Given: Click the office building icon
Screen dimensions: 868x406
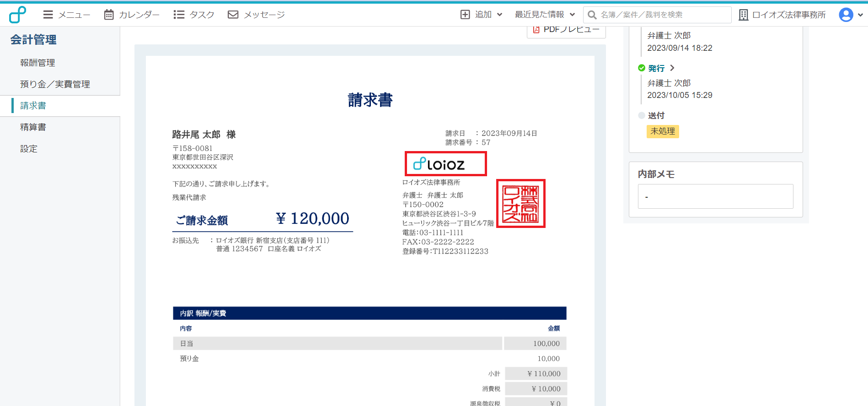Looking at the screenshot, I should click(744, 15).
